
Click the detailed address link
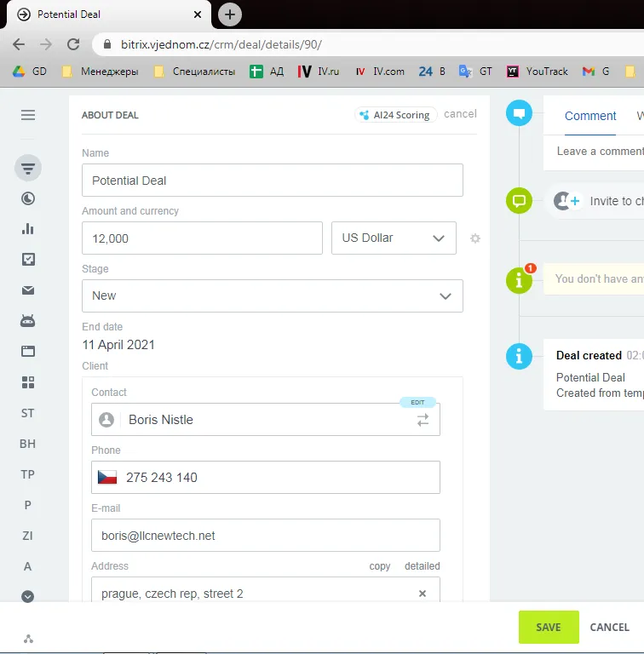point(422,566)
